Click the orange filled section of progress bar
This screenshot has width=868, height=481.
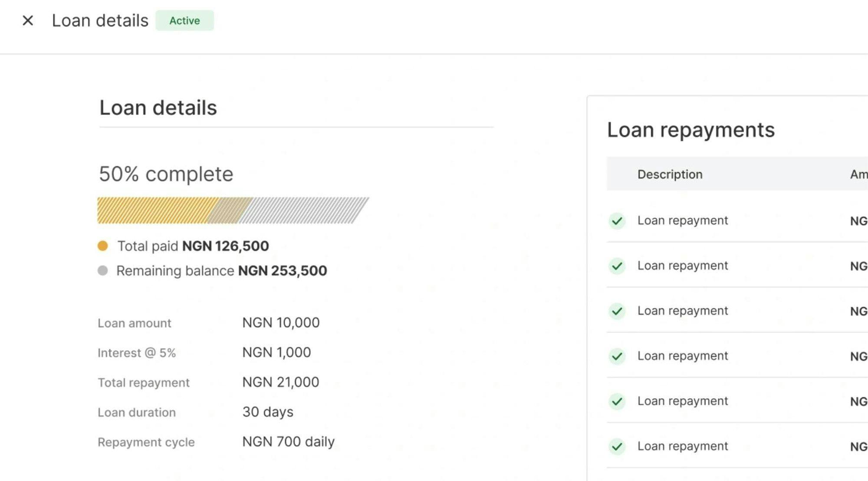pos(156,211)
